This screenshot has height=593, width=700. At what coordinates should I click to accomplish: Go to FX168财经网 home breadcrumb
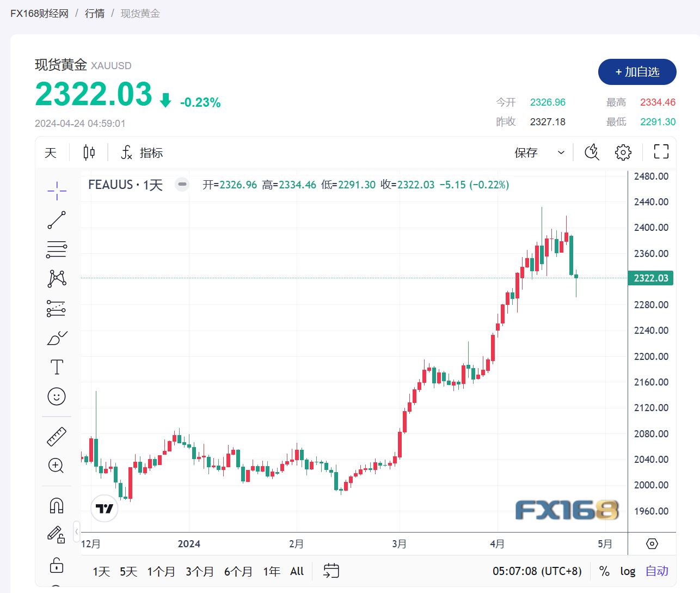point(40,13)
